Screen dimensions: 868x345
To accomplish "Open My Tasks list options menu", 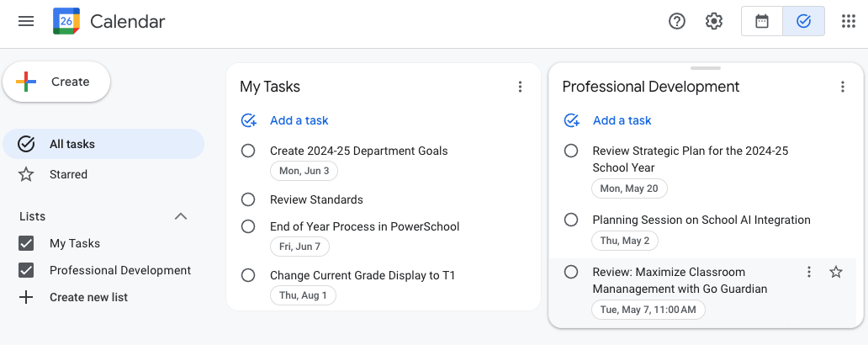I will coord(520,87).
